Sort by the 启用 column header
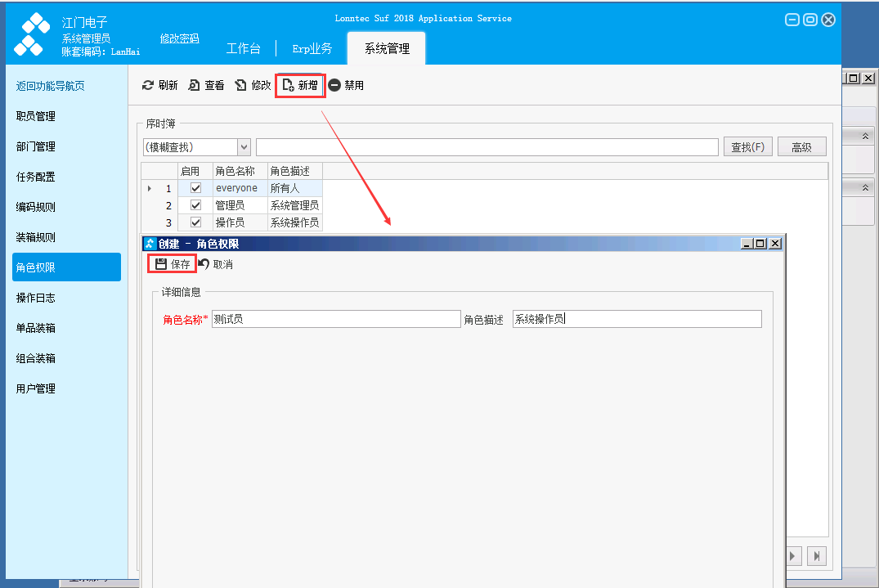The height and width of the screenshot is (588, 879). pyautogui.click(x=195, y=171)
